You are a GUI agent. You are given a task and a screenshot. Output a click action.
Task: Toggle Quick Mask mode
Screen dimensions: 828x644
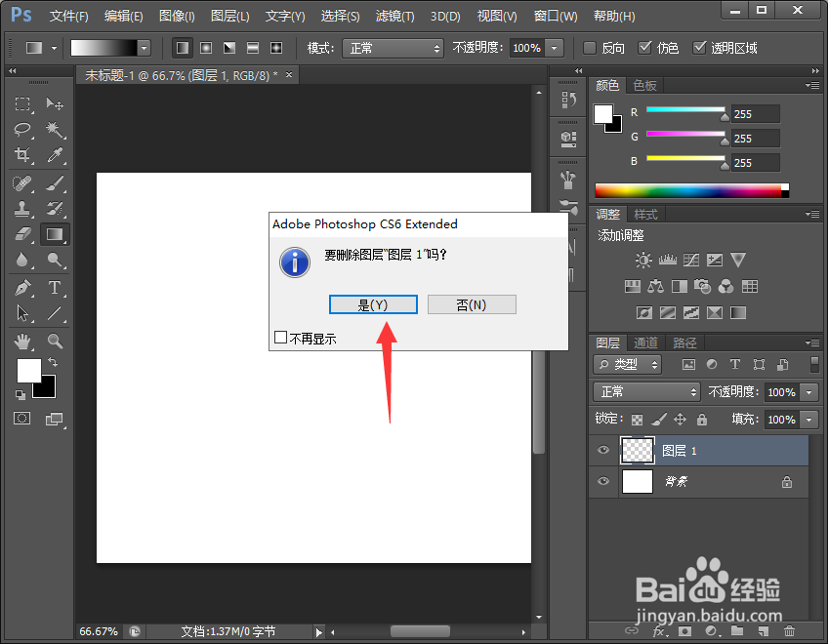pos(22,420)
